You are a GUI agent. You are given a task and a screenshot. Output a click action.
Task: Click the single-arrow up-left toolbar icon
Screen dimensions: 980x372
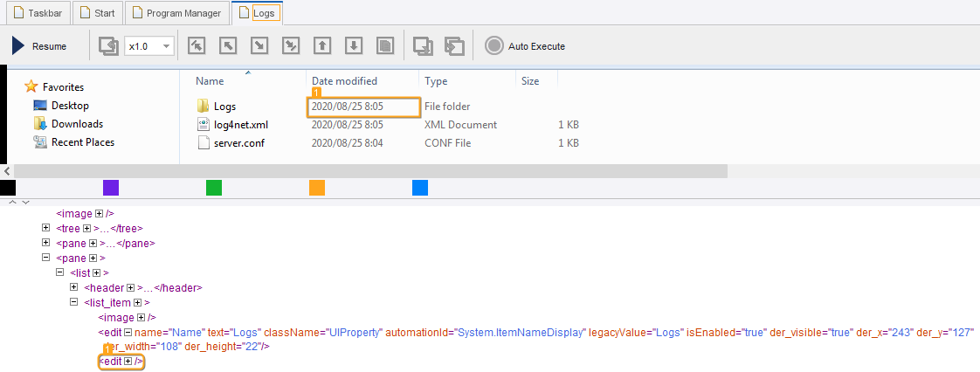tap(228, 46)
